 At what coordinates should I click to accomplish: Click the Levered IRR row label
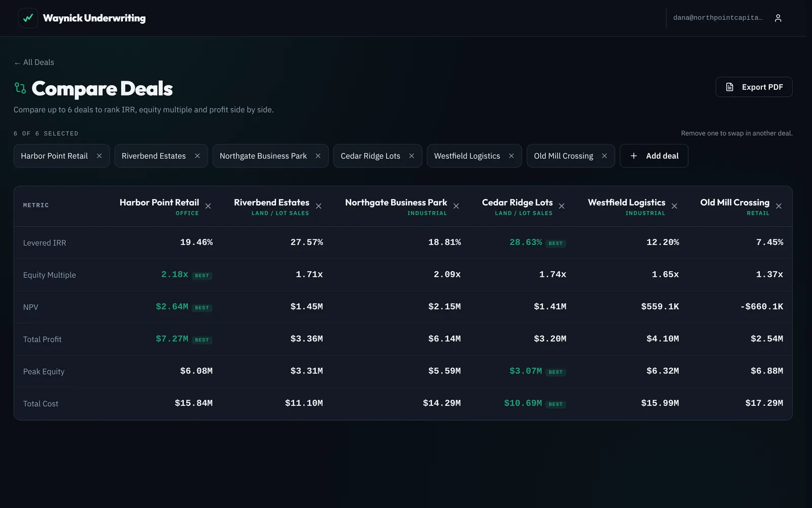tap(45, 243)
